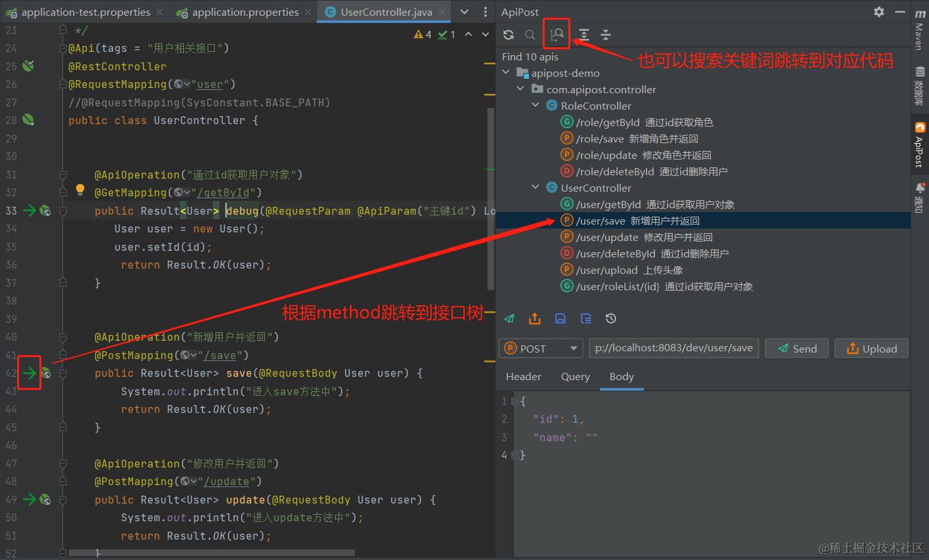Expand all nodes in the API tree
Viewport: 929px width, 560px height.
coord(584,35)
